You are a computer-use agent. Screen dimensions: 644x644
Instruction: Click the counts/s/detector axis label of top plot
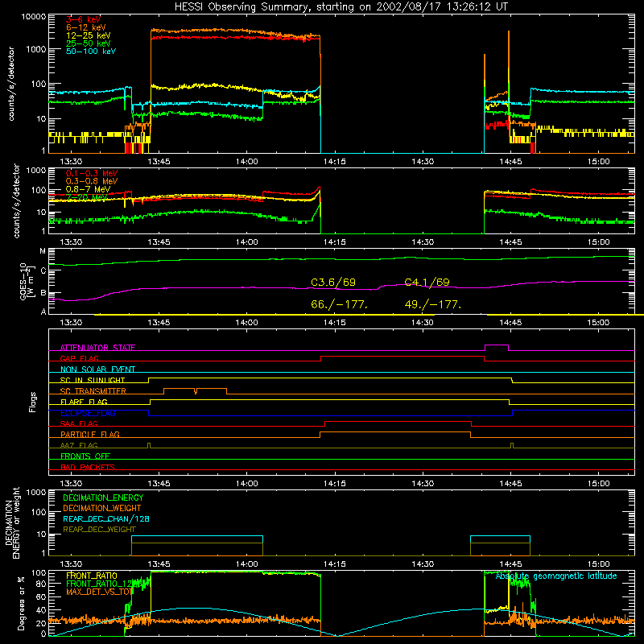[x=11, y=84]
